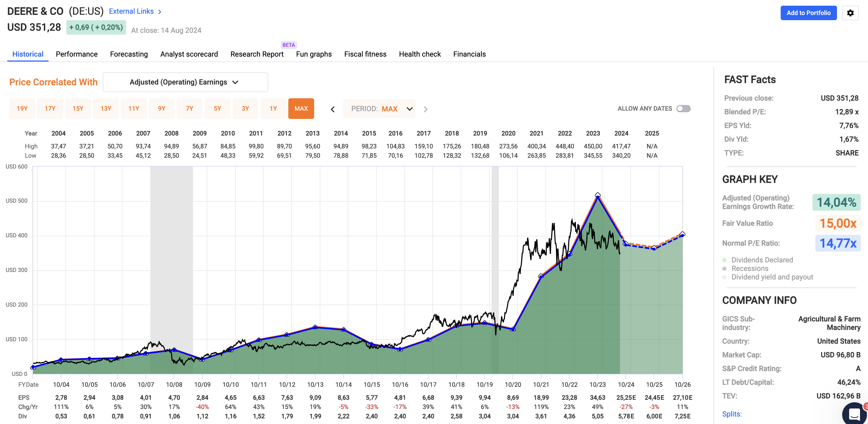The height and width of the screenshot is (424, 868).
Task: Click the External Links chevron arrow
Action: pyautogui.click(x=160, y=11)
